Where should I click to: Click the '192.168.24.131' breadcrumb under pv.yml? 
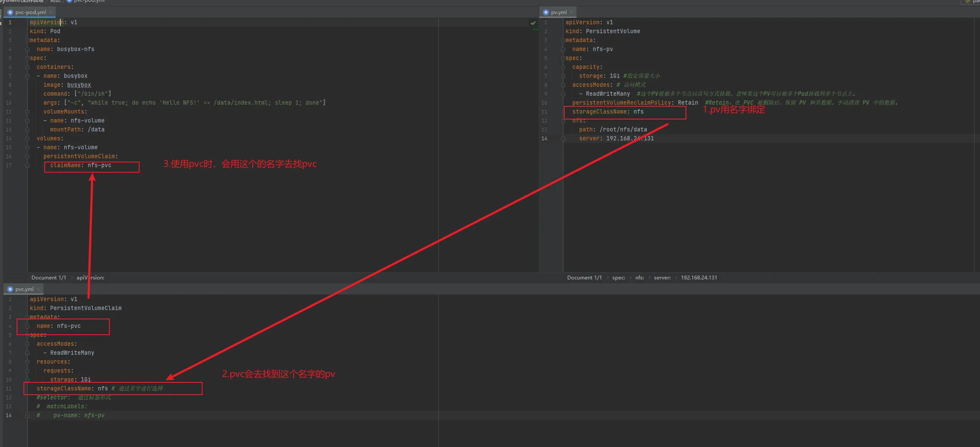(699, 278)
